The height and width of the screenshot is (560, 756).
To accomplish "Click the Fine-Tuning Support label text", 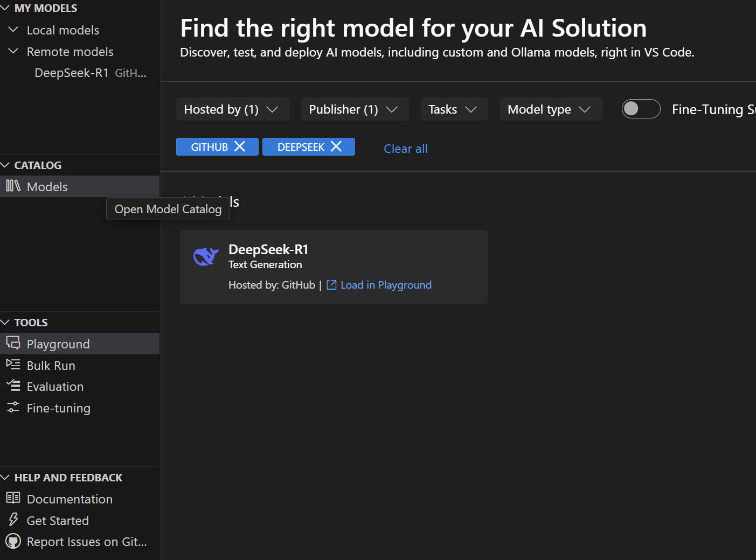I will pos(713,109).
